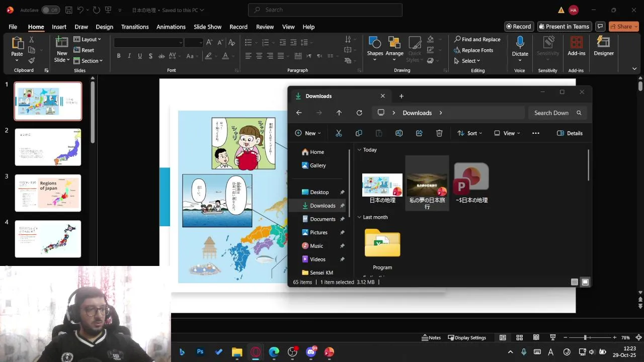Screen dimensions: 644x362
Task: Click the Save icon in title bar
Action: 68,10
